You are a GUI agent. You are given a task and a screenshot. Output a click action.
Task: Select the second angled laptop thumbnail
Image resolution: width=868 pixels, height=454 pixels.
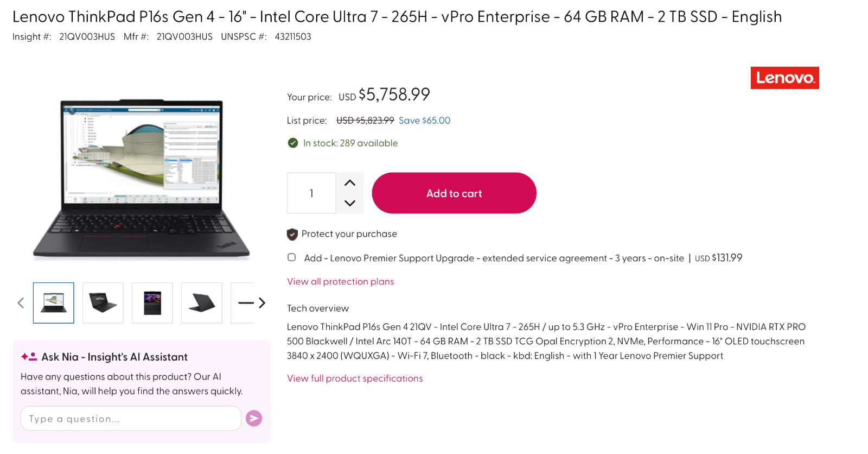(103, 302)
